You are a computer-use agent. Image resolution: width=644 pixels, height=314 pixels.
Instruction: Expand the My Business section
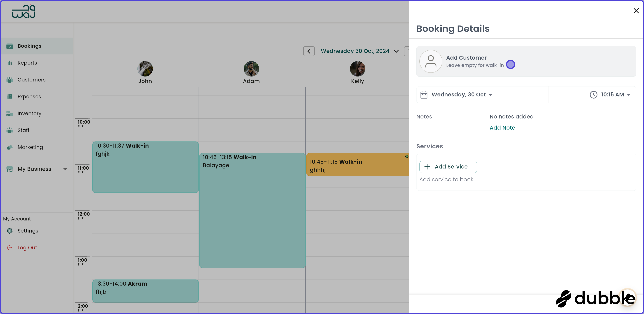65,169
